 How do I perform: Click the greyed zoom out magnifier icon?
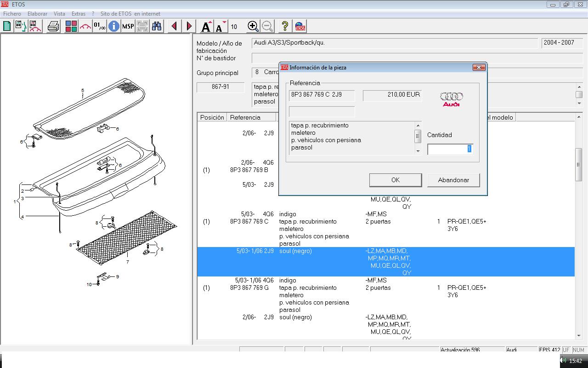point(267,26)
